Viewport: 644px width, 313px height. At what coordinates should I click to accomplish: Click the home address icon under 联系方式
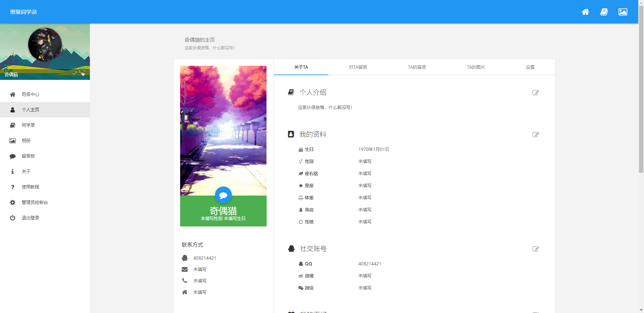(x=185, y=292)
